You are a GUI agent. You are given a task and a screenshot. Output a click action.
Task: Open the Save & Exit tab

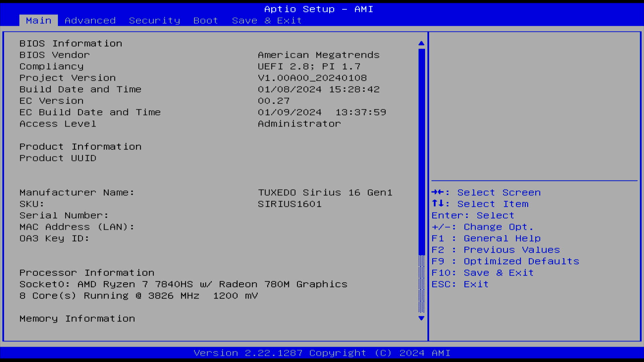coord(267,20)
